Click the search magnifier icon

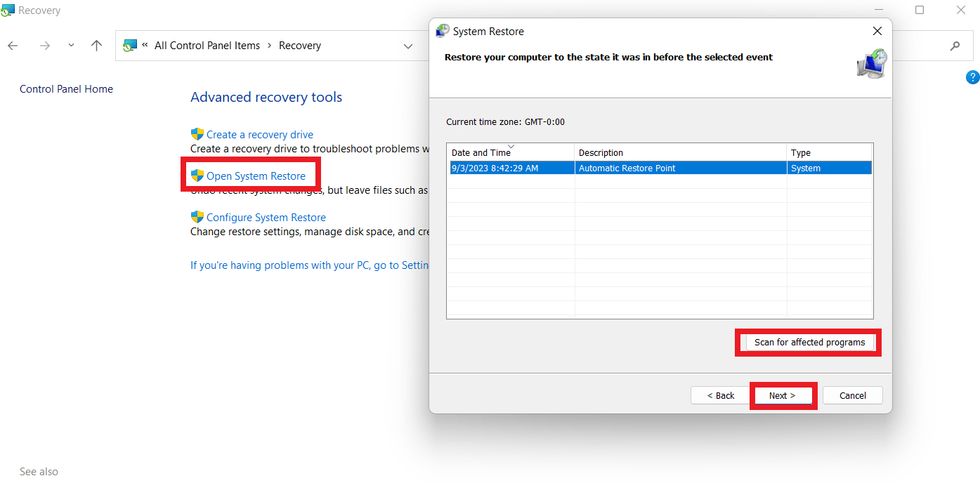(955, 46)
